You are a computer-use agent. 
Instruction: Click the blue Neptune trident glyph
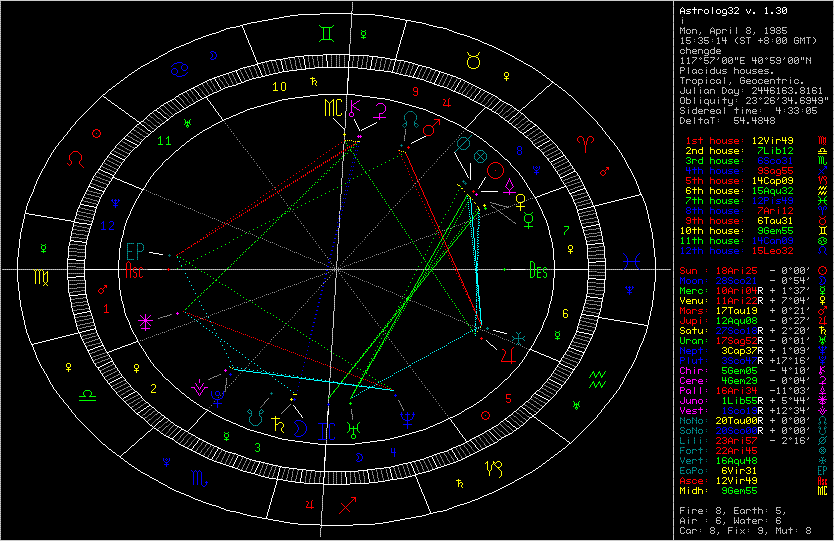pyautogui.click(x=408, y=419)
